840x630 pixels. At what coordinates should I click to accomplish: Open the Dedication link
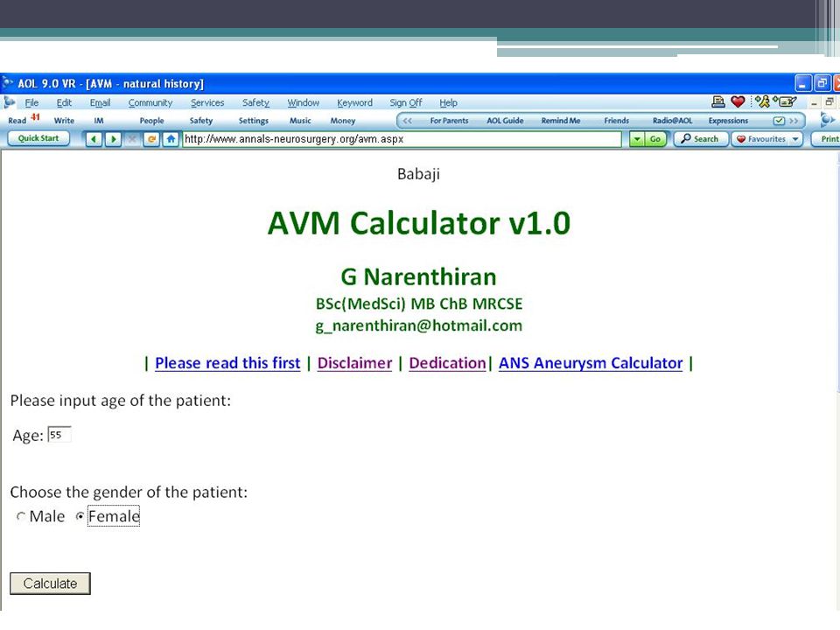click(x=447, y=363)
